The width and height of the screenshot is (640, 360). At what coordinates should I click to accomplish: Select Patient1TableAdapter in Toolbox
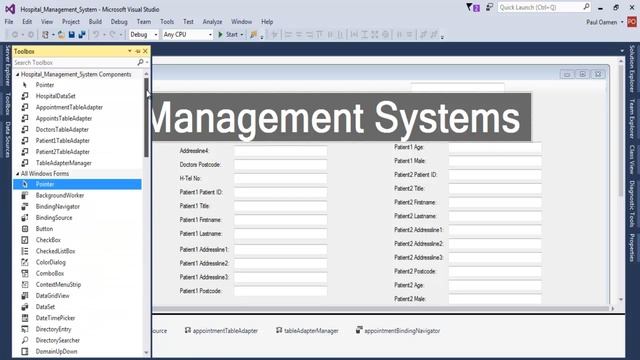(62, 140)
